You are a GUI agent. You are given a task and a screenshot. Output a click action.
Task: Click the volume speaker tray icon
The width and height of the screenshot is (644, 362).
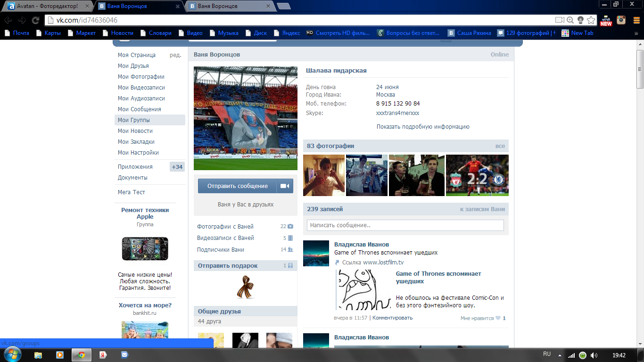click(x=594, y=355)
